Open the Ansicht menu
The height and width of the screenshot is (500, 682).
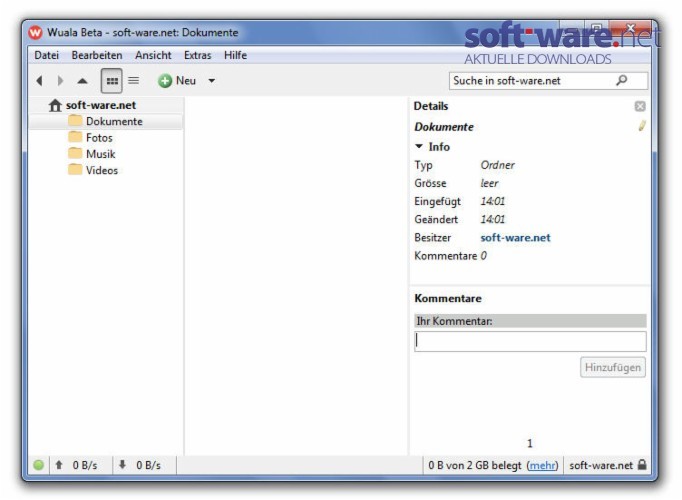click(153, 55)
